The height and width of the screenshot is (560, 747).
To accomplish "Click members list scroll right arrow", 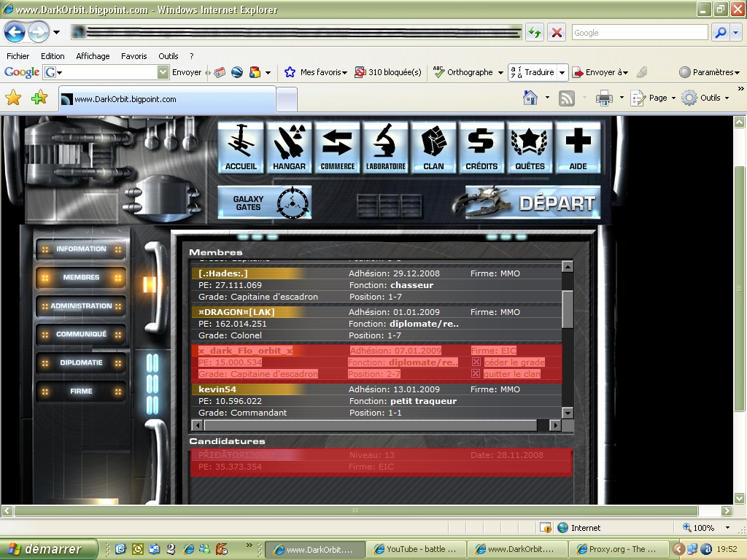I will pyautogui.click(x=555, y=425).
